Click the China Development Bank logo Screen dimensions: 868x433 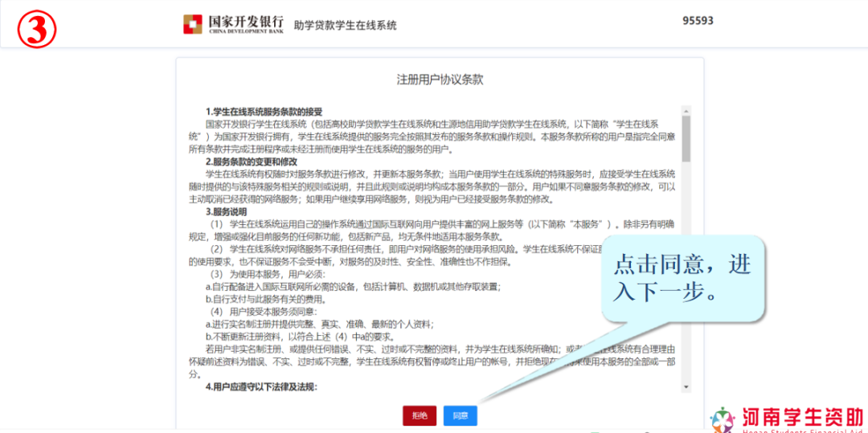(193, 24)
